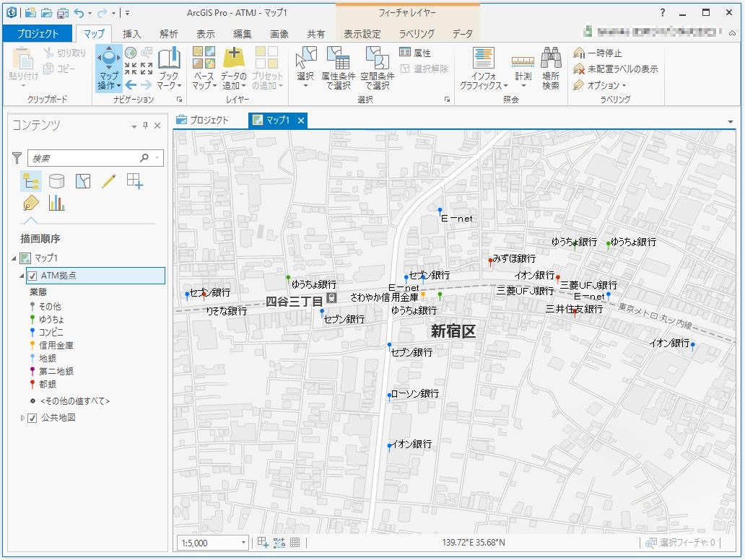Screen dimensions: 745x560
Task: Close the マップ1 view tab
Action: 301,121
